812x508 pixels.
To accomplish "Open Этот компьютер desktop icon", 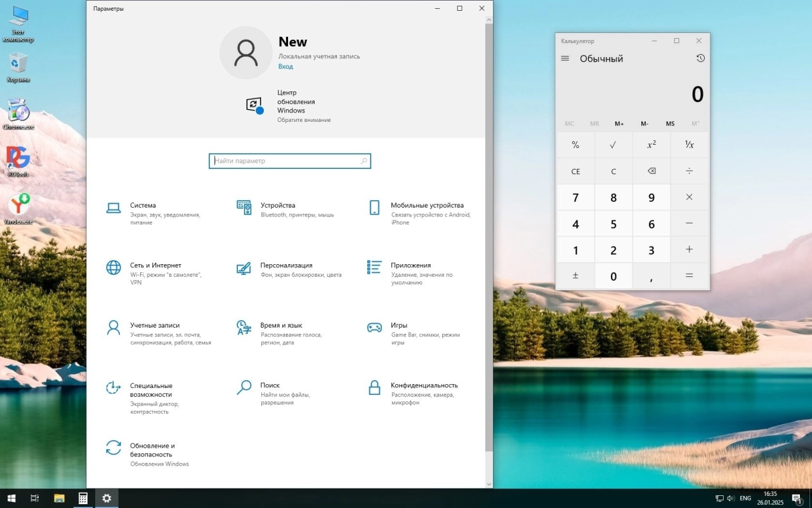I will (x=18, y=24).
